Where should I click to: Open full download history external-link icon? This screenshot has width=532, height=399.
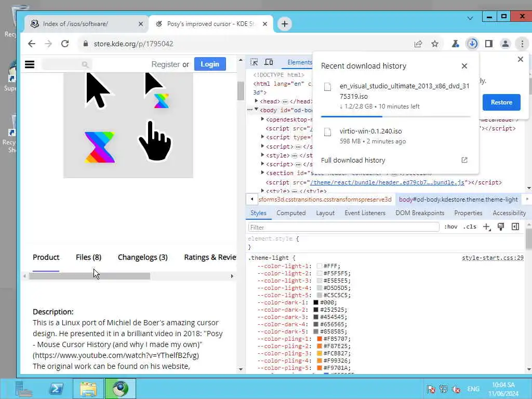tap(464, 160)
